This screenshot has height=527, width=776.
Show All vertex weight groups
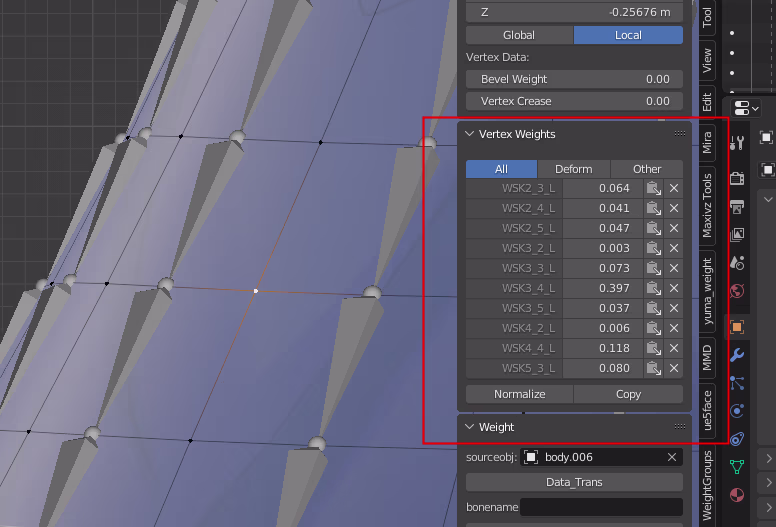[501, 169]
